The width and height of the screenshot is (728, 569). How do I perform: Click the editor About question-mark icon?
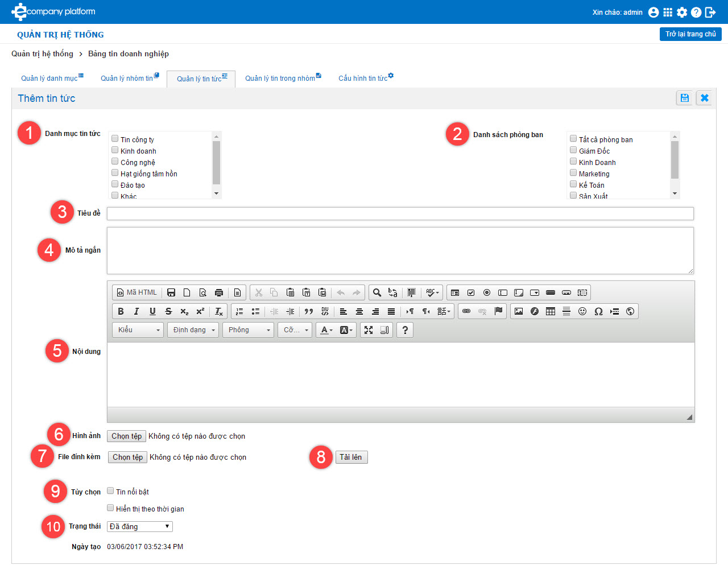(405, 330)
